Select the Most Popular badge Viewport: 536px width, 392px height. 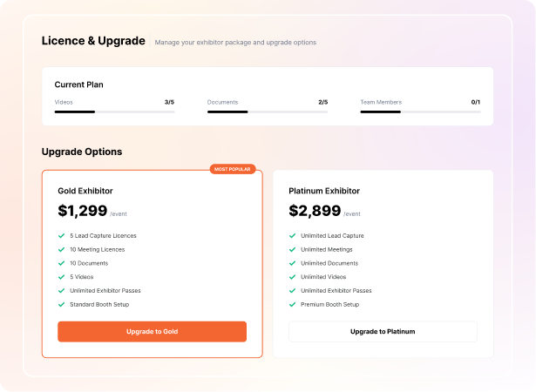click(x=233, y=169)
